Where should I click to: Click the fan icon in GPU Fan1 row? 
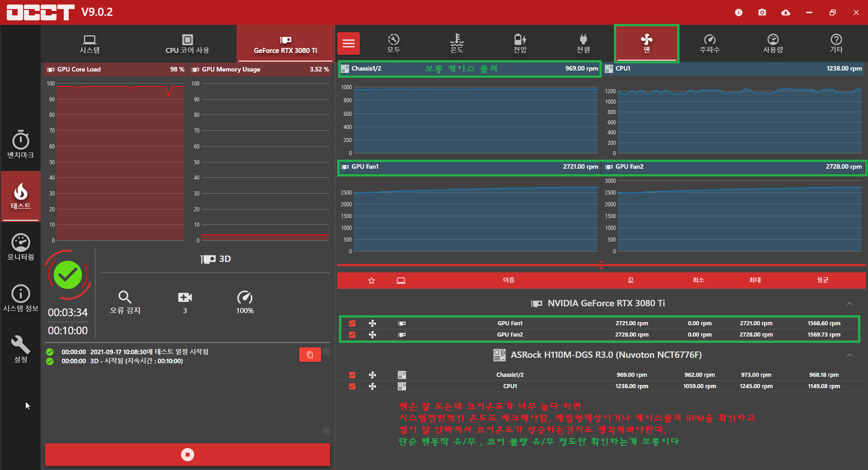pos(373,323)
